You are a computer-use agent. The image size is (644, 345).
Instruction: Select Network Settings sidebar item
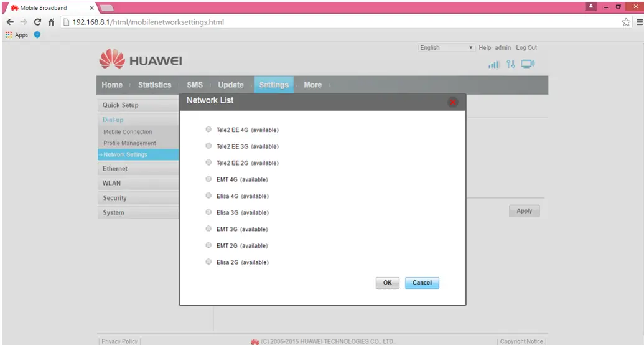[x=138, y=154]
